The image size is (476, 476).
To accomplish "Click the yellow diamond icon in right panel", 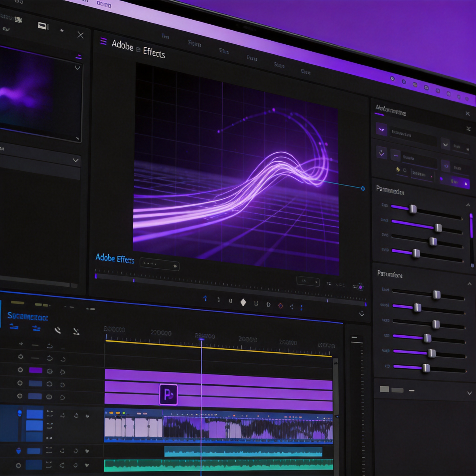I will (x=398, y=169).
